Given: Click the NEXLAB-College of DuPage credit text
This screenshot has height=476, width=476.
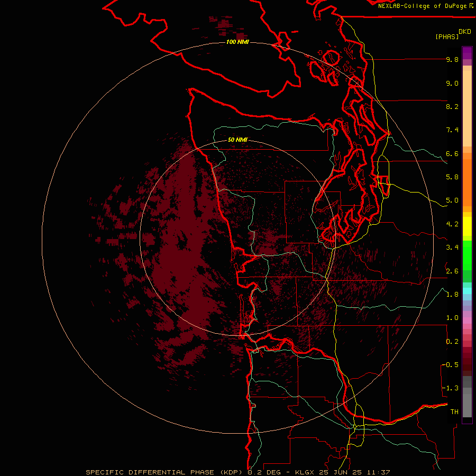Looking at the screenshot, I should point(423,6).
